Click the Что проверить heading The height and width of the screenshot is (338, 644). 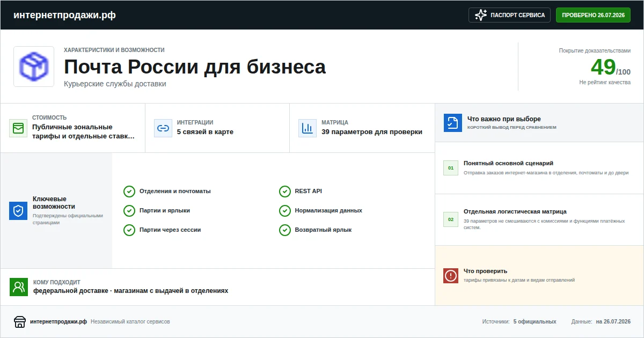[x=485, y=271]
